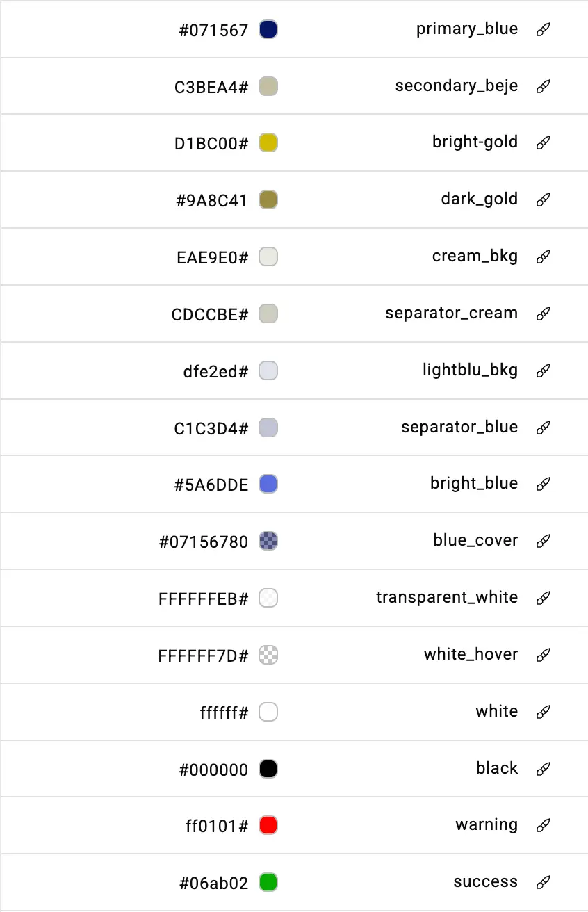The width and height of the screenshot is (588, 912).
Task: Click the black #000000 swatch
Action: (268, 769)
